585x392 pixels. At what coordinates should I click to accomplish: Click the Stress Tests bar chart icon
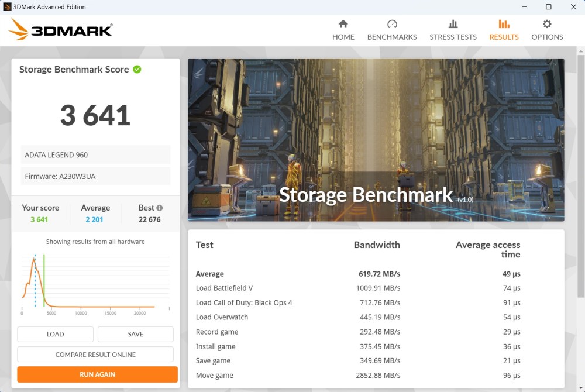point(453,24)
